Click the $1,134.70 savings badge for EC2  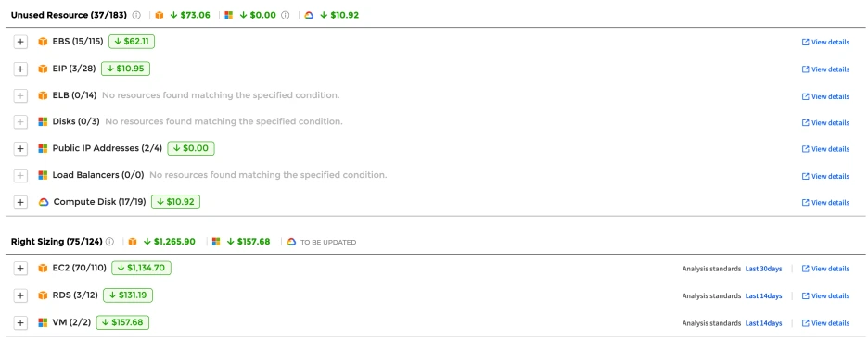tap(141, 269)
